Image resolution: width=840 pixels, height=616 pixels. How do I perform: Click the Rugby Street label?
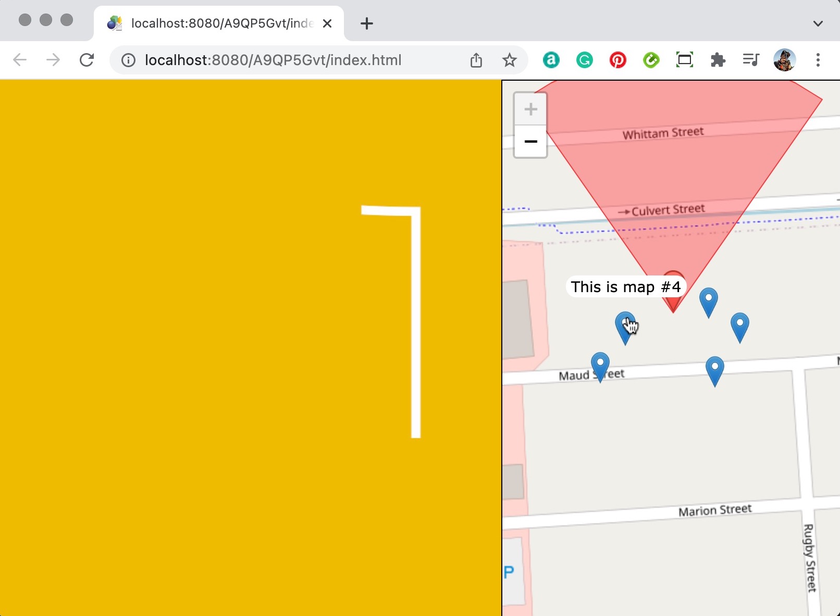(x=809, y=558)
